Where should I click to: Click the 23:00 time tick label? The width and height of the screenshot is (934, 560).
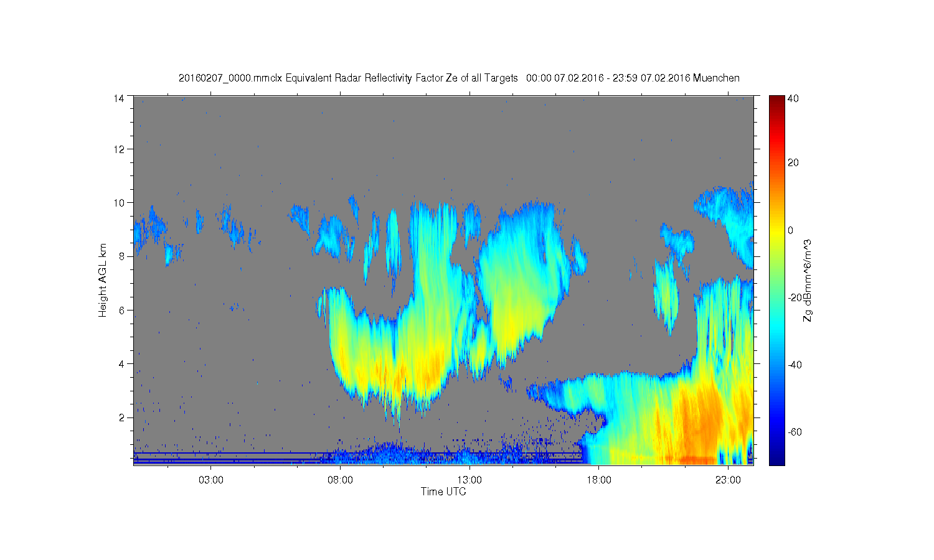tap(728, 480)
